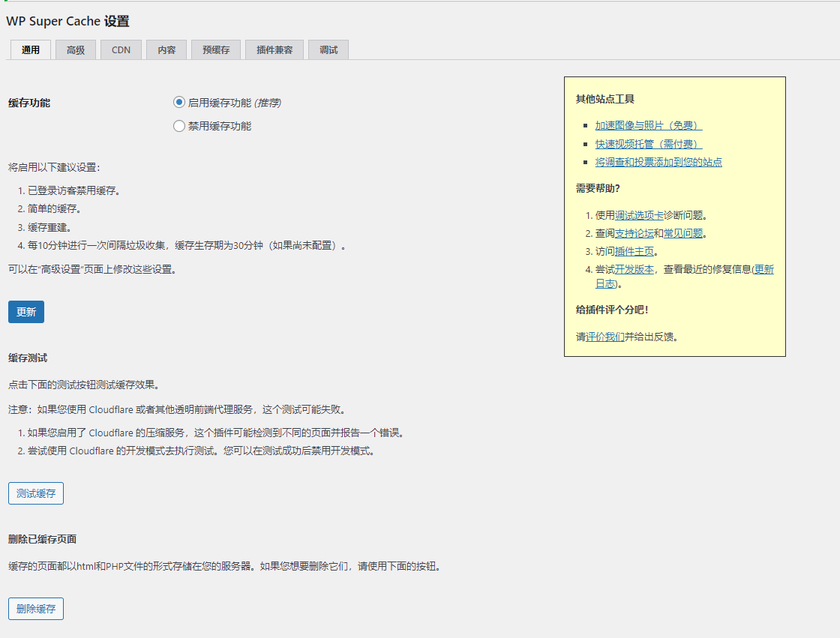
Task: Open the 更新日志 link
Action: point(763,269)
